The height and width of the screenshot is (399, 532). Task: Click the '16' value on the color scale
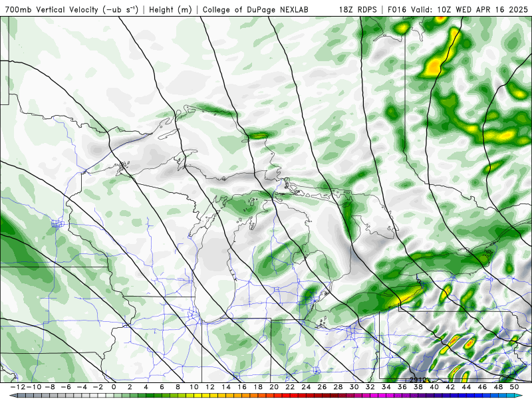tap(242, 387)
